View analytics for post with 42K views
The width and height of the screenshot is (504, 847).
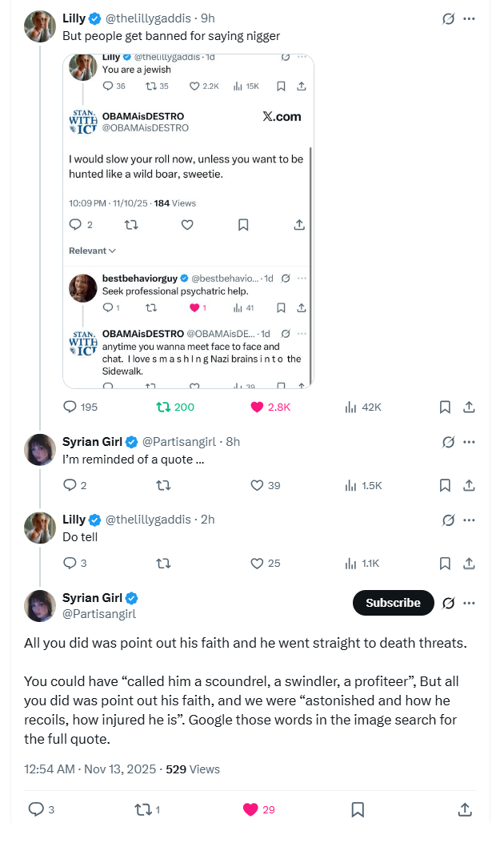350,407
